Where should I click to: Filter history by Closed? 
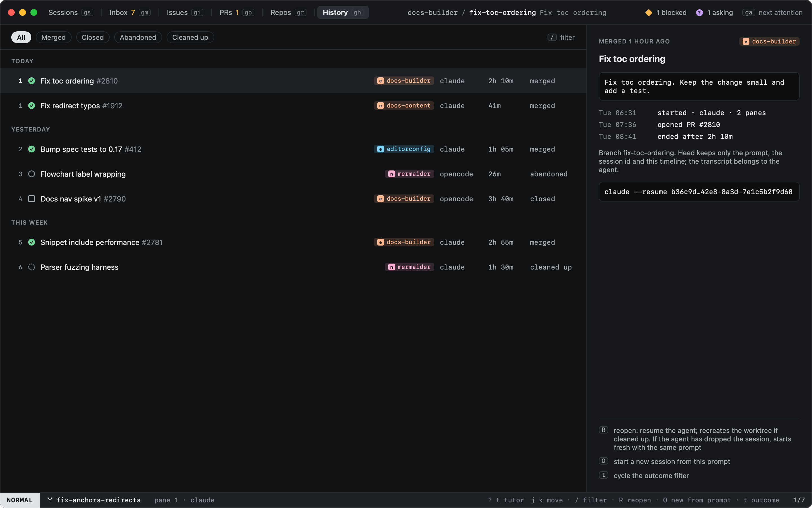[x=92, y=37]
